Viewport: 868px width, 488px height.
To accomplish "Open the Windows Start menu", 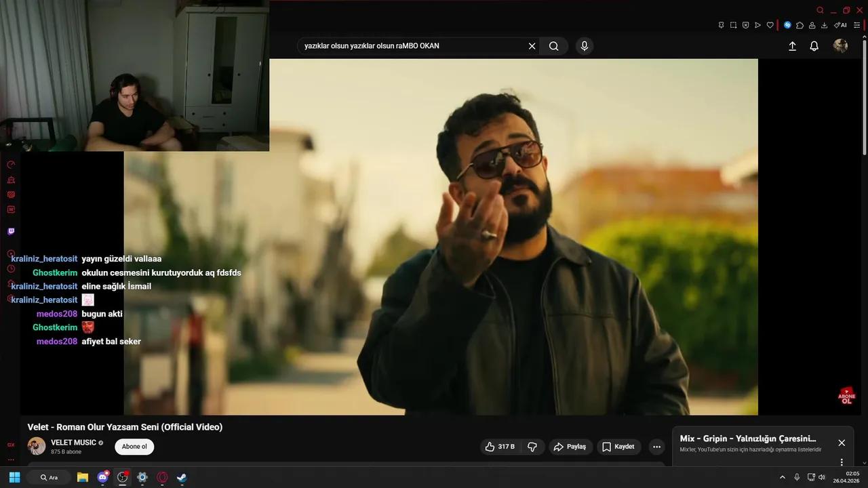I will 14,477.
